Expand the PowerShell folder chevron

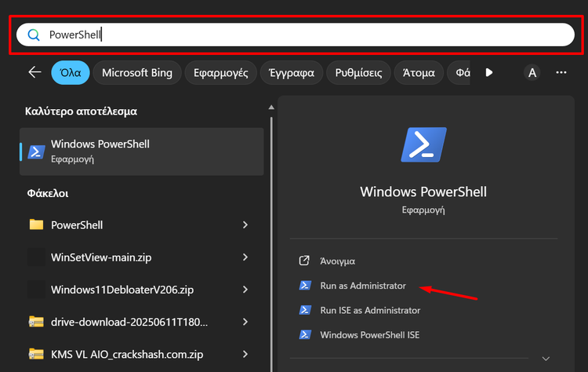[245, 225]
